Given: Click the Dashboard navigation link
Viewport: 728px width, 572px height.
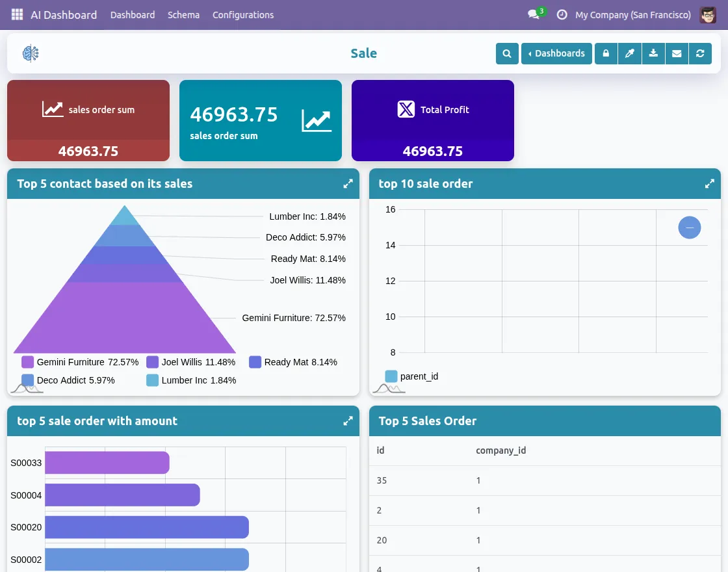Looking at the screenshot, I should tap(133, 14).
